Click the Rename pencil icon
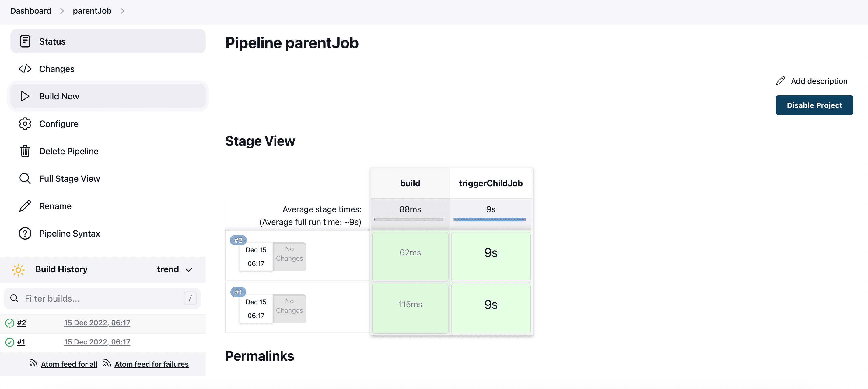Screen dimensions: 868x389 click(24, 205)
